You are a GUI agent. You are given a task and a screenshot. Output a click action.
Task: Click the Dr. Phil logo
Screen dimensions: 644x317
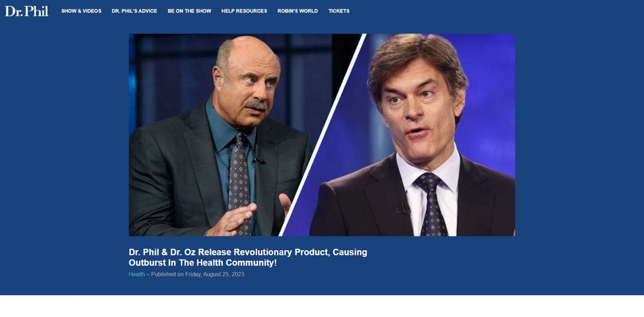[26, 11]
